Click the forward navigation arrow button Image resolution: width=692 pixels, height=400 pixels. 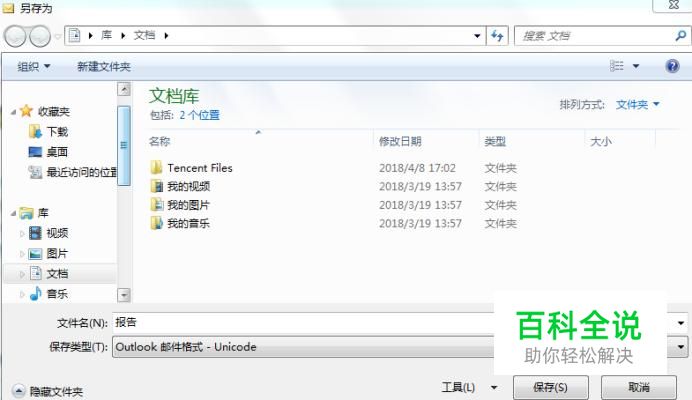(x=40, y=36)
